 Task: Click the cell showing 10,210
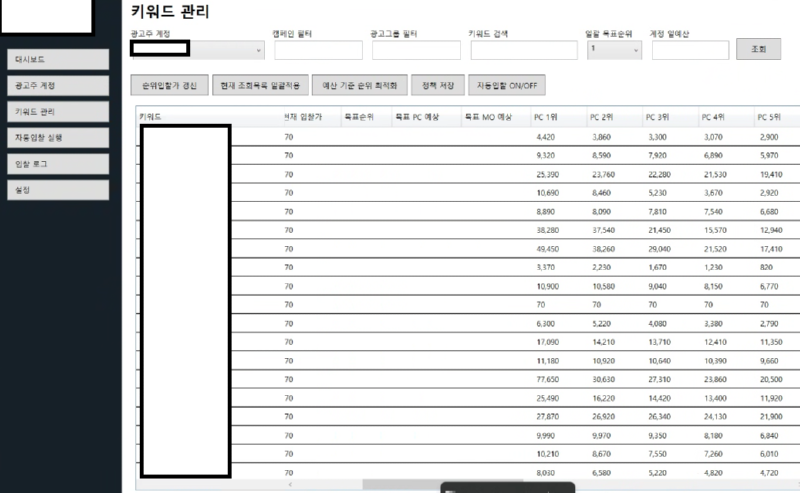click(547, 454)
